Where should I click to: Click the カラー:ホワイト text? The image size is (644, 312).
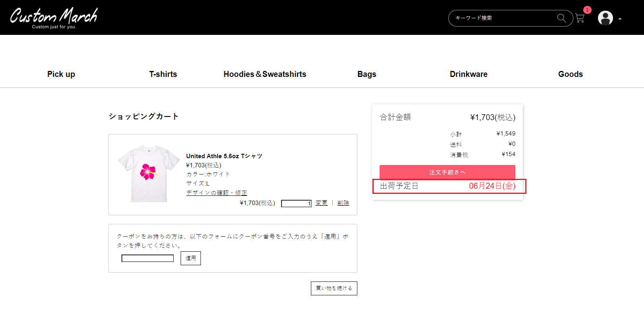[x=208, y=174]
